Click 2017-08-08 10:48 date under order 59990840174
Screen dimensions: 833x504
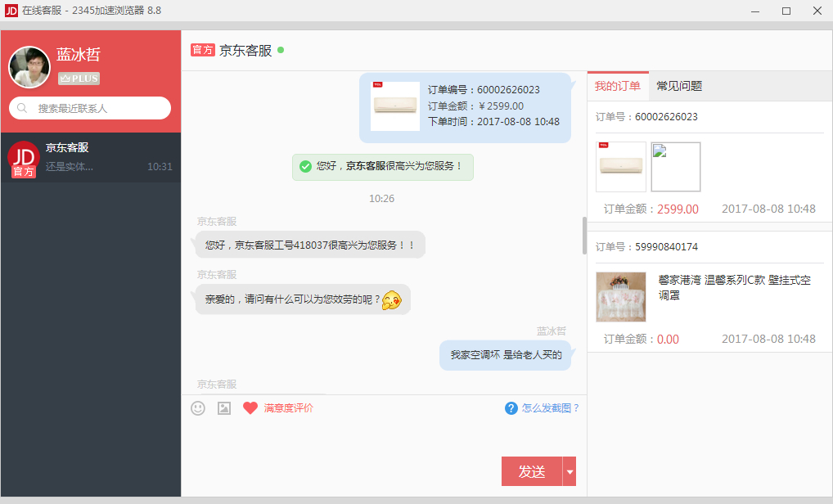[x=768, y=339]
